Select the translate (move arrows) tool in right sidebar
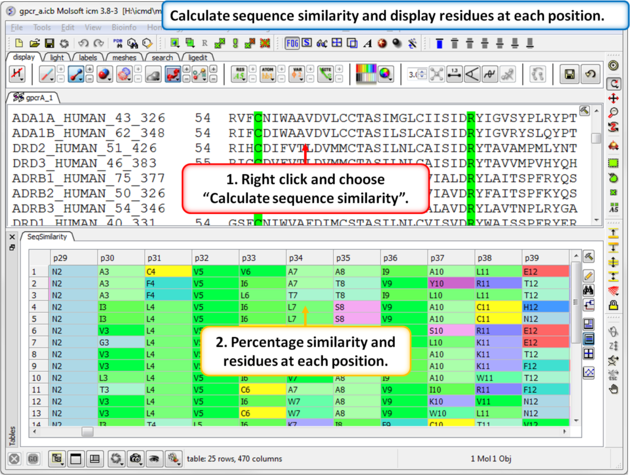This screenshot has width=630, height=475. [x=614, y=98]
